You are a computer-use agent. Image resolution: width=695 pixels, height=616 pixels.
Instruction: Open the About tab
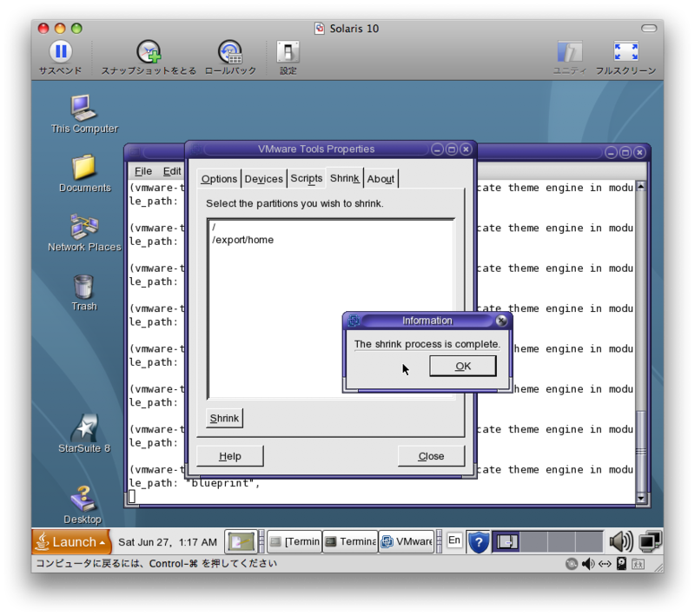coord(381,179)
